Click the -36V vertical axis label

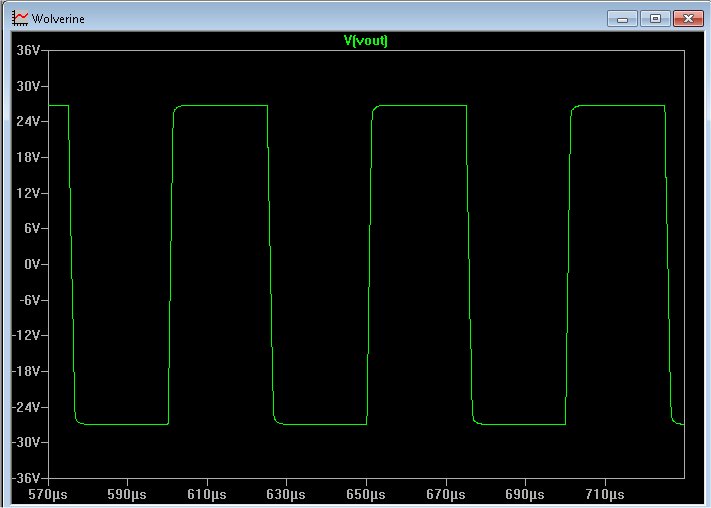[x=26, y=478]
